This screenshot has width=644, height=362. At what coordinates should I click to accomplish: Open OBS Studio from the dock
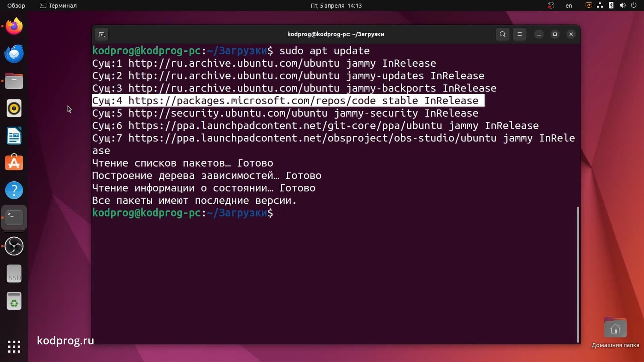pos(14,246)
